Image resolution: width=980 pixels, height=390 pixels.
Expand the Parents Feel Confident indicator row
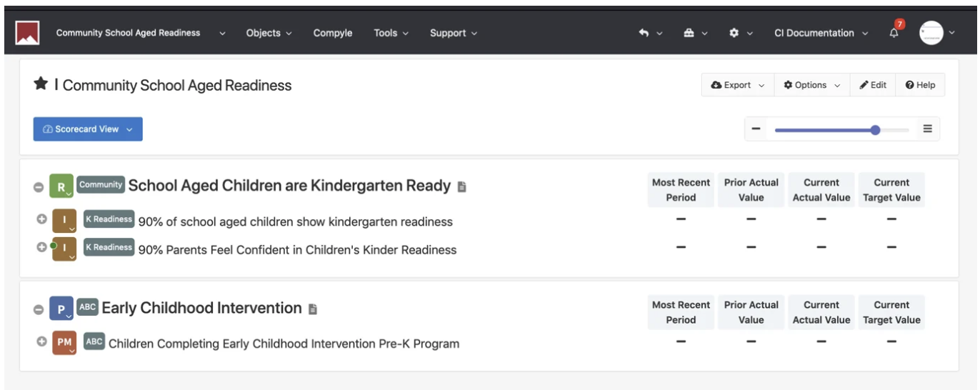pos(41,247)
